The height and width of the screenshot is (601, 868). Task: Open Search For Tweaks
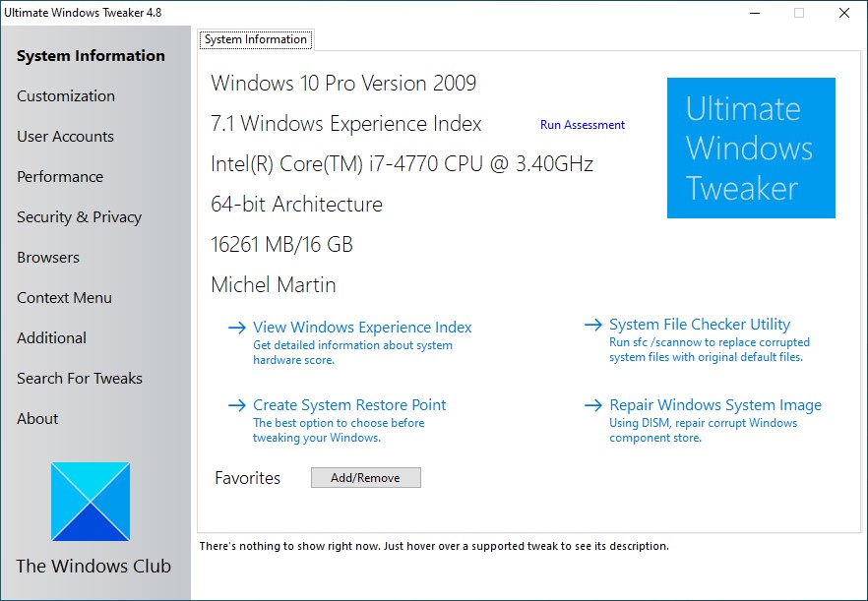coord(80,379)
